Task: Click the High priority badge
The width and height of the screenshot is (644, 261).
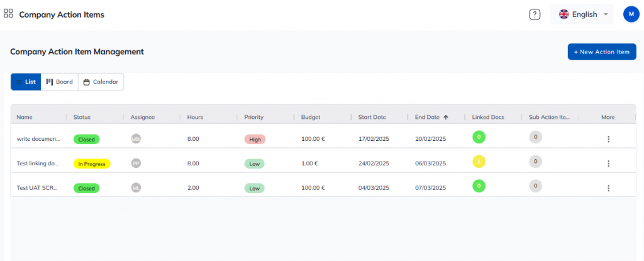Action: point(255,139)
